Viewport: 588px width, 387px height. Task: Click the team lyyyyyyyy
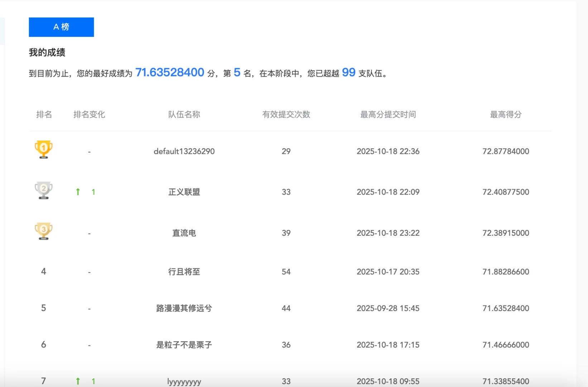[184, 381]
